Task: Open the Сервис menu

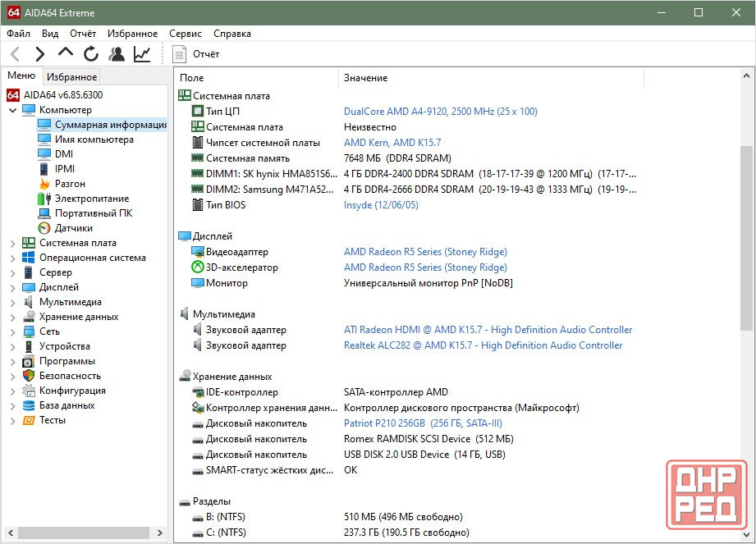Action: coord(186,34)
